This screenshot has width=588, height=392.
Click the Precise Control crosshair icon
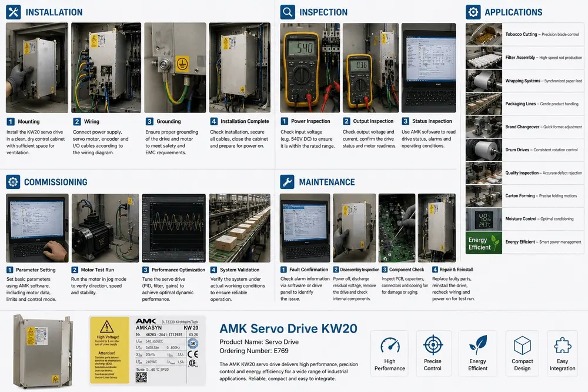tap(433, 345)
